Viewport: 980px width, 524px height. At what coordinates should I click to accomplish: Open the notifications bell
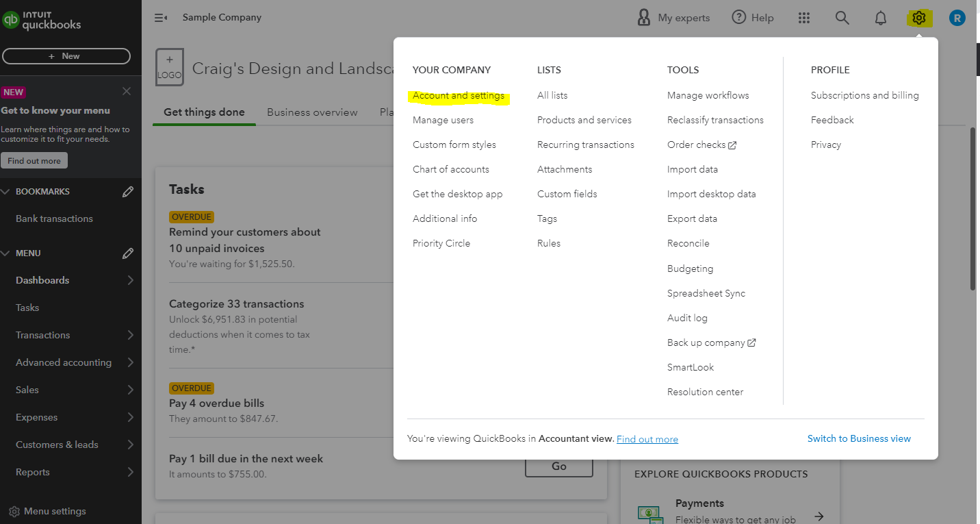tap(881, 18)
